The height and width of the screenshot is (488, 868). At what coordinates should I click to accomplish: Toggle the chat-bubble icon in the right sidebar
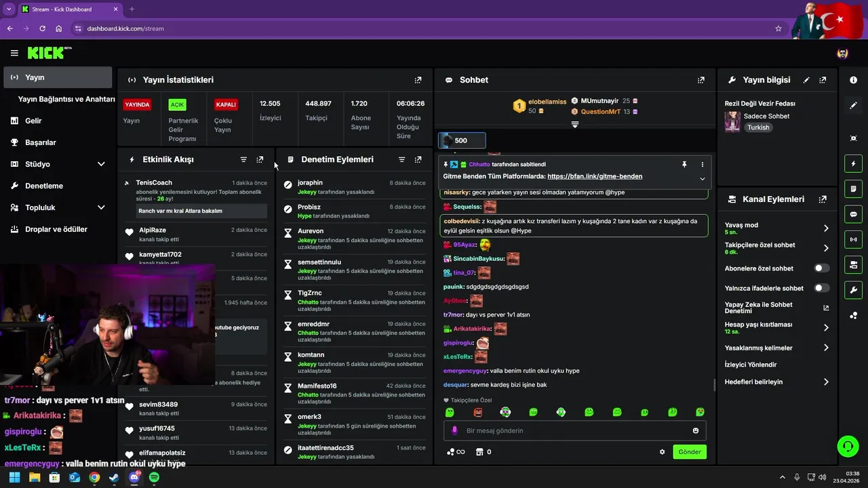tap(853, 213)
